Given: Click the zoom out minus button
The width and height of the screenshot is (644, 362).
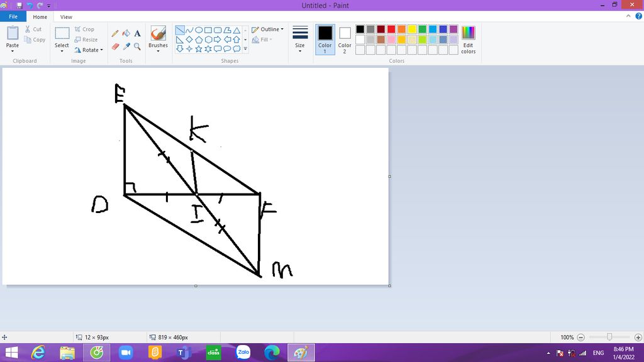Looking at the screenshot, I should (580, 337).
